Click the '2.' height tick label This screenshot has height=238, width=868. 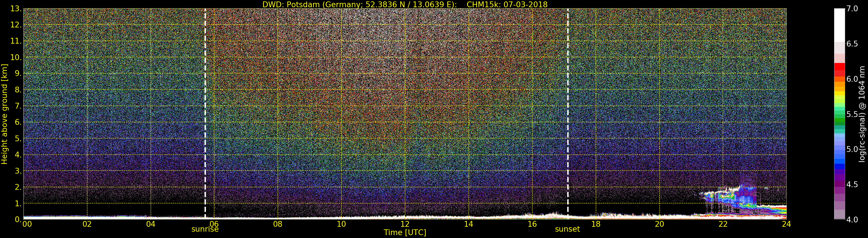(18, 187)
